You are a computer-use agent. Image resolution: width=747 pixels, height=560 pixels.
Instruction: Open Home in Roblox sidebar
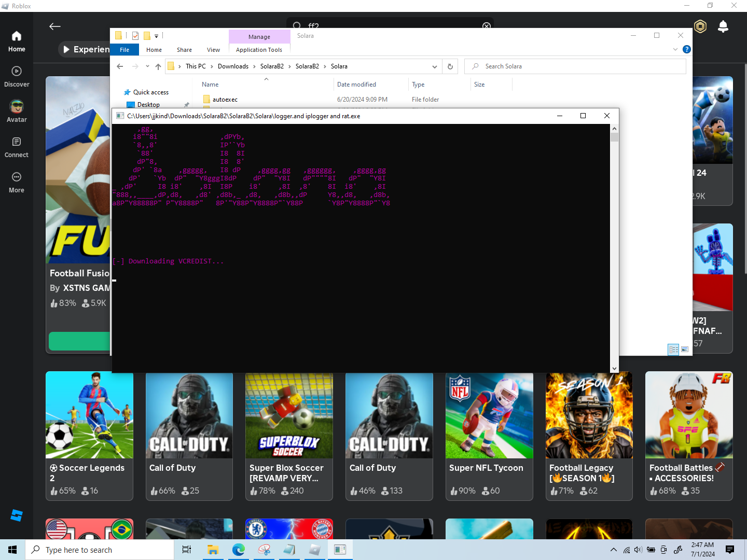pyautogui.click(x=17, y=41)
